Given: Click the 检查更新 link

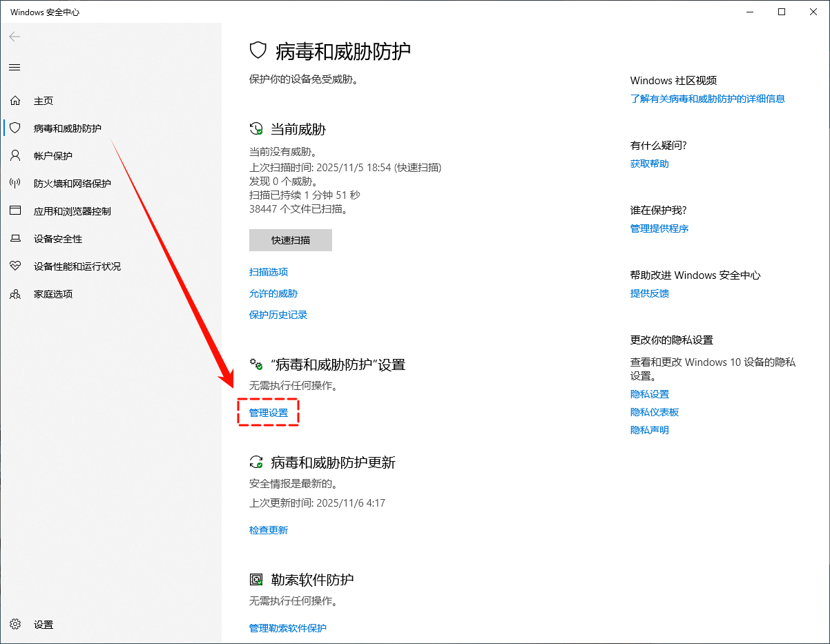Looking at the screenshot, I should point(269,530).
